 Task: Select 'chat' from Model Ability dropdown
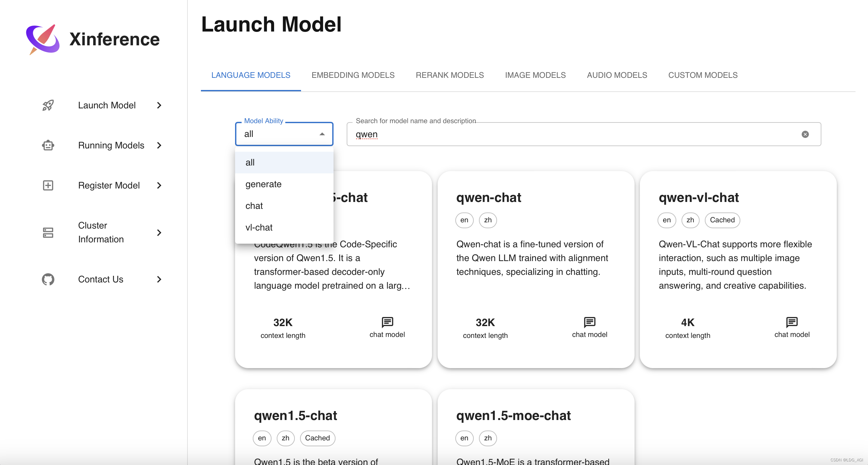tap(254, 206)
